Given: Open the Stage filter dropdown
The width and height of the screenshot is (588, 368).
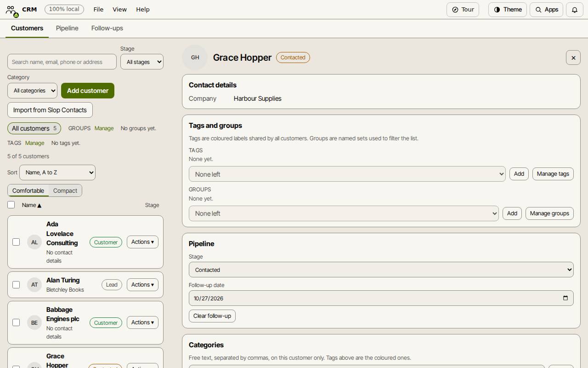Looking at the screenshot, I should (142, 62).
